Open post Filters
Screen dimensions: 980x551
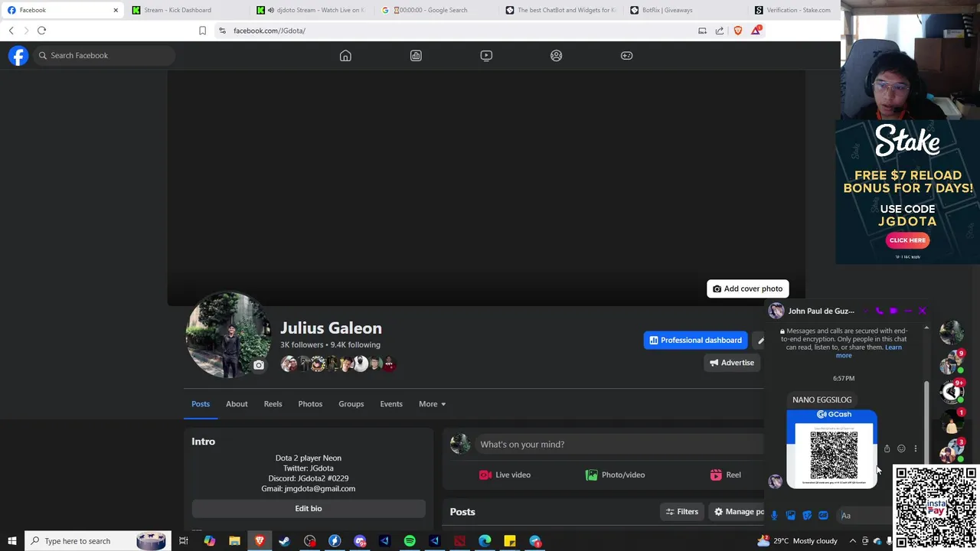pos(681,512)
